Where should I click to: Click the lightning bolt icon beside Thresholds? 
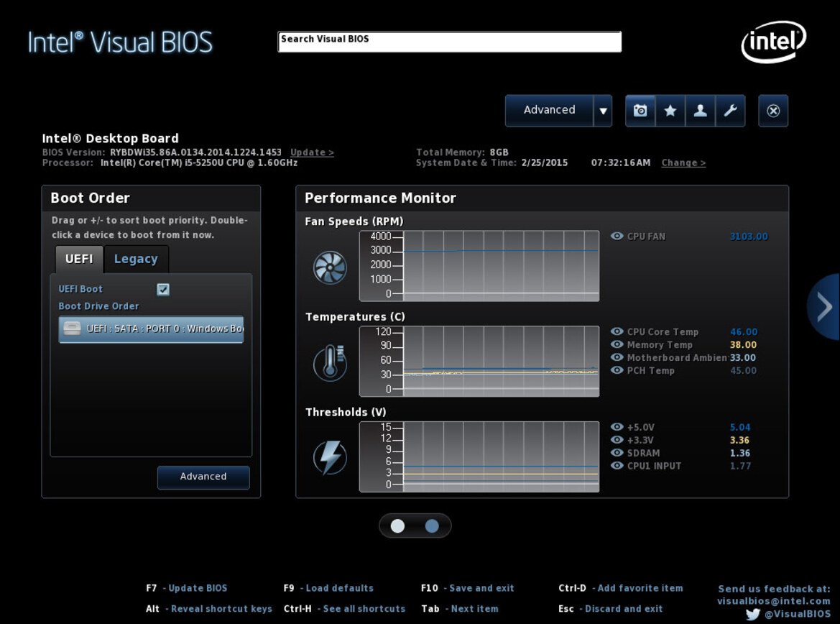[x=330, y=458]
